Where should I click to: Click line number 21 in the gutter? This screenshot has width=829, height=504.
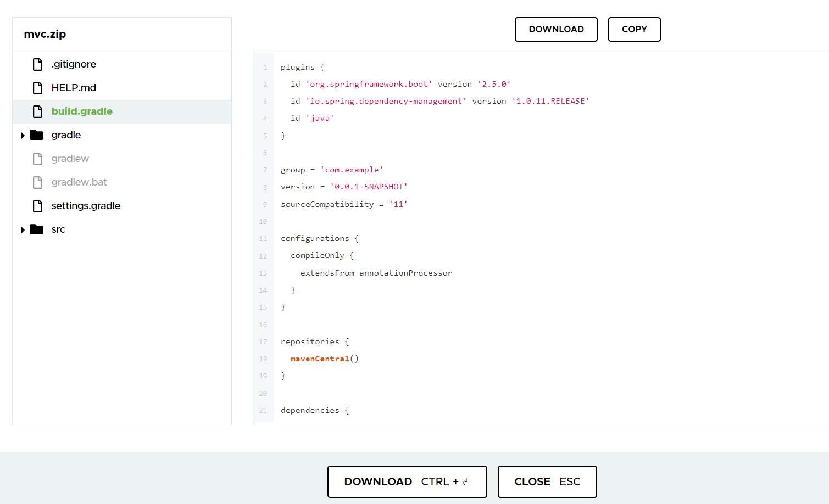pos(263,411)
